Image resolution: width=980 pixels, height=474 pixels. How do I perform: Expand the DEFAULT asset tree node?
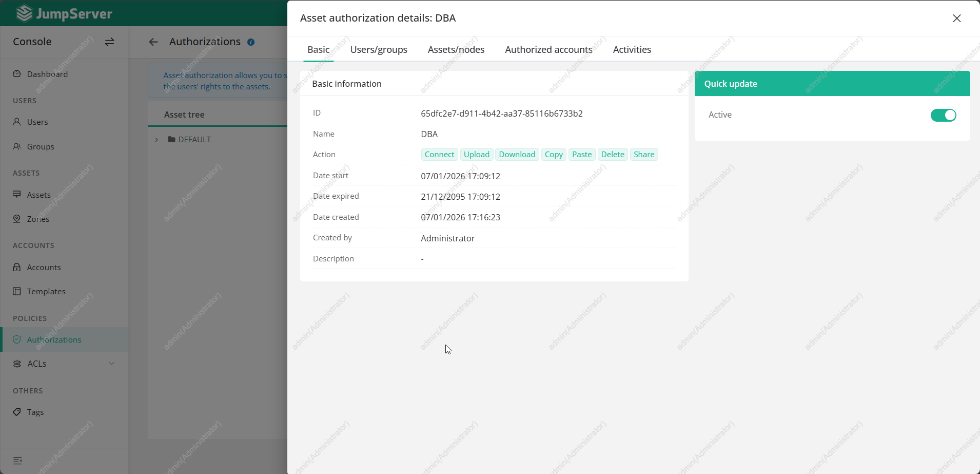(156, 140)
